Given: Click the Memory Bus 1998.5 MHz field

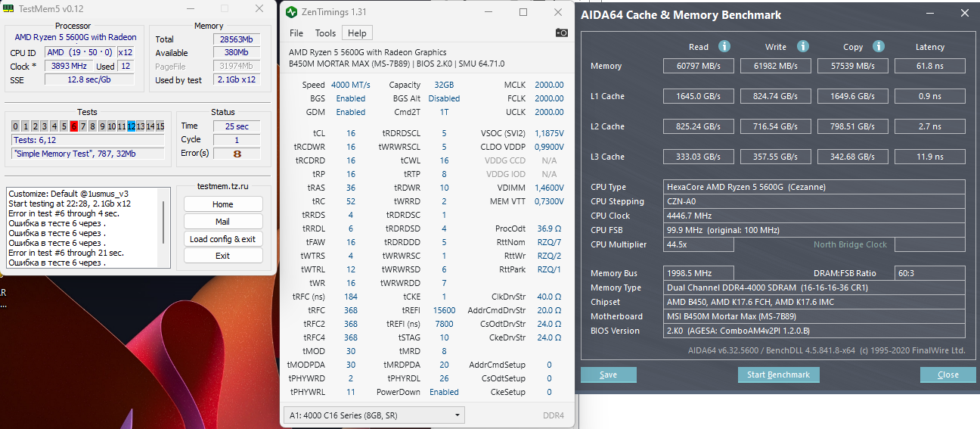Looking at the screenshot, I should point(699,273).
